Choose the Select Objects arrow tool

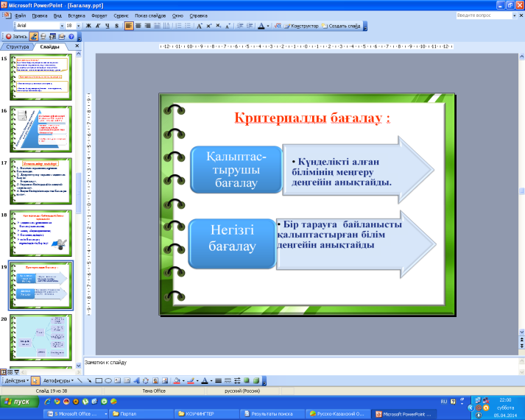click(x=35, y=380)
